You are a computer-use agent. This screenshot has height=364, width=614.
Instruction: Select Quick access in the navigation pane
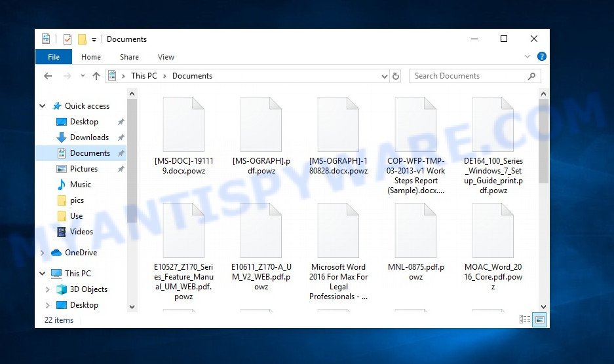(x=87, y=106)
